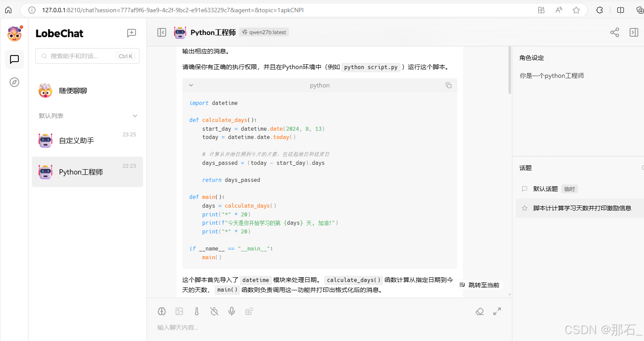Viewport: 644px width, 341px height.
Task: Share the conversation
Action: (x=615, y=32)
